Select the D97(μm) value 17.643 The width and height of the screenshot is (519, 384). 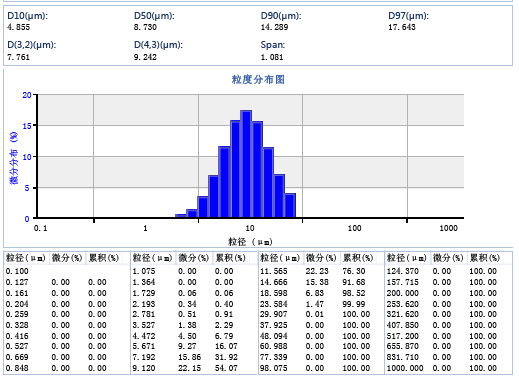click(402, 27)
